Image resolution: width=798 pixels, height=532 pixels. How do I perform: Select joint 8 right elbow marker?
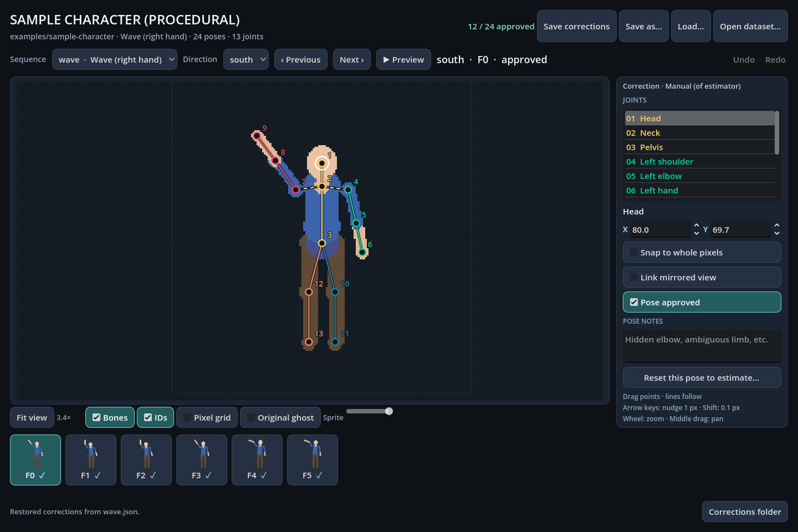point(275,161)
